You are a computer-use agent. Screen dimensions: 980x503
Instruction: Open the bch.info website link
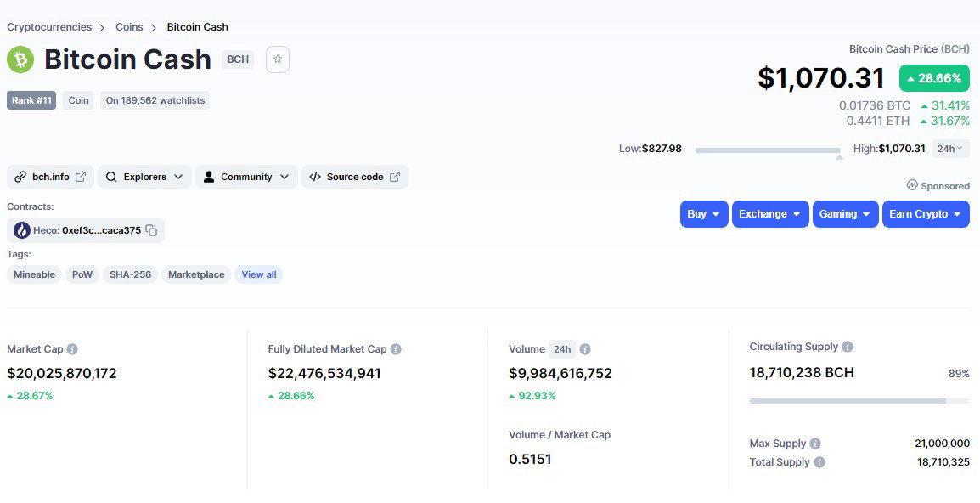51,177
